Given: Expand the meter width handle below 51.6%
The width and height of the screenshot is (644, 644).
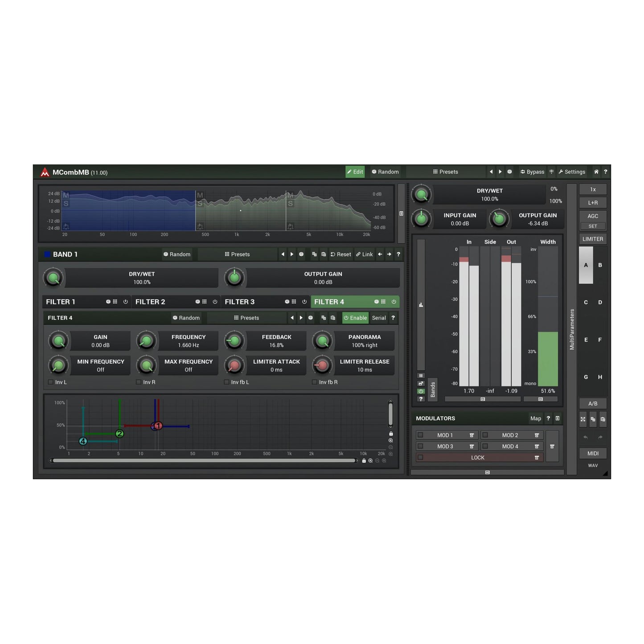Looking at the screenshot, I should click(540, 399).
